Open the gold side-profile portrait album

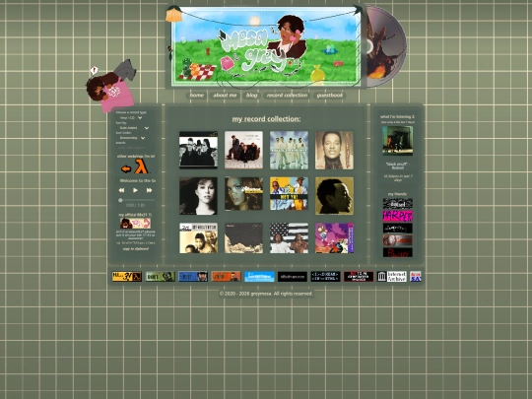[x=334, y=196]
